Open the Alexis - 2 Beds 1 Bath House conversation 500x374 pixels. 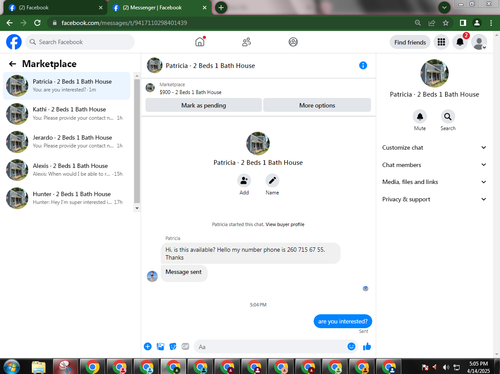tap(67, 170)
